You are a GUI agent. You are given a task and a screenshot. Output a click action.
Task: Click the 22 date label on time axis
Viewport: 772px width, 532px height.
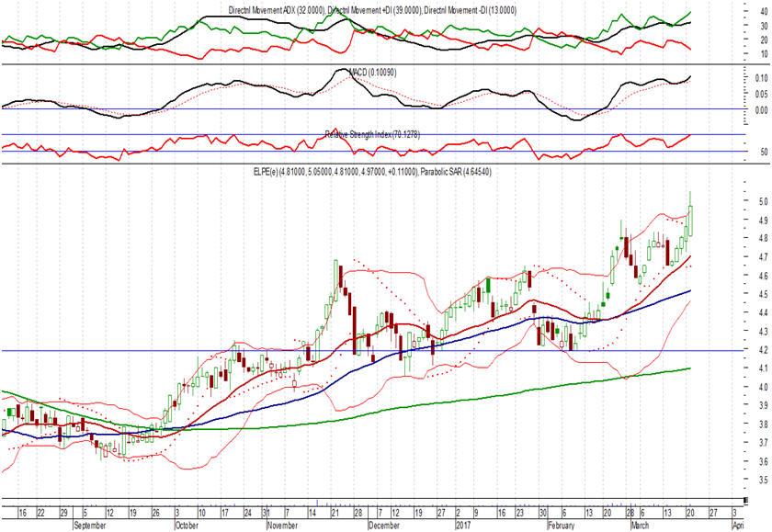click(40, 514)
